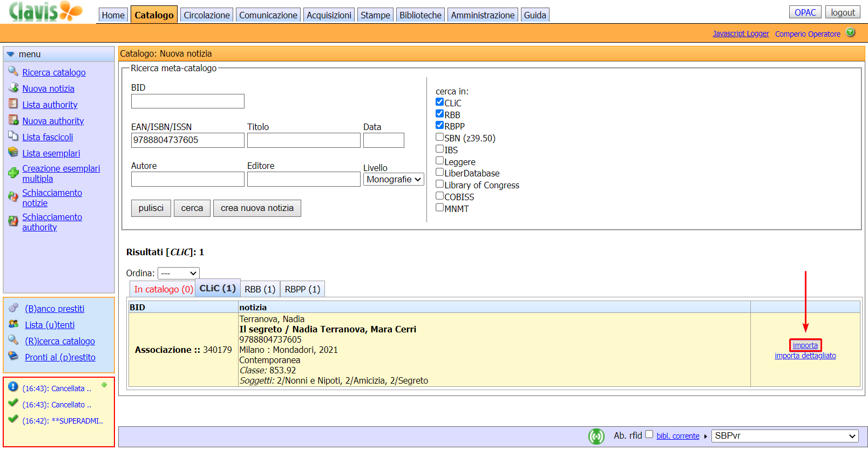Click the EAN/ISBN/ISSN input field
Screen dimensions: 868x450
point(187,140)
